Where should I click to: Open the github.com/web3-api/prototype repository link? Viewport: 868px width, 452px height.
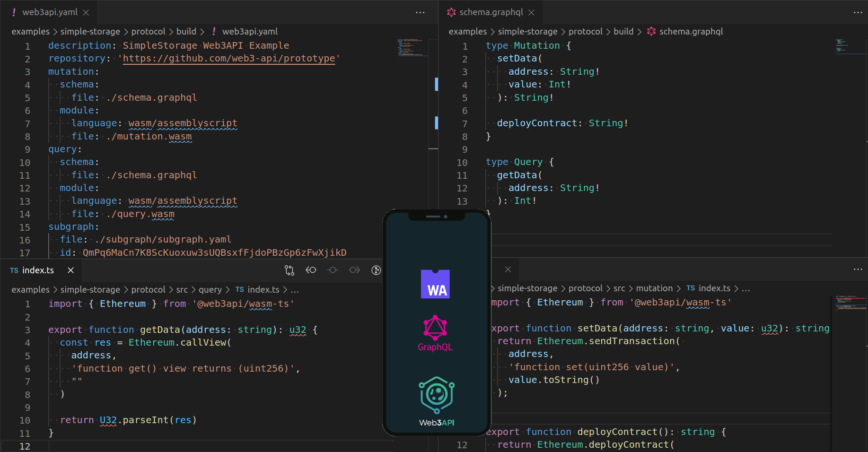[229, 58]
